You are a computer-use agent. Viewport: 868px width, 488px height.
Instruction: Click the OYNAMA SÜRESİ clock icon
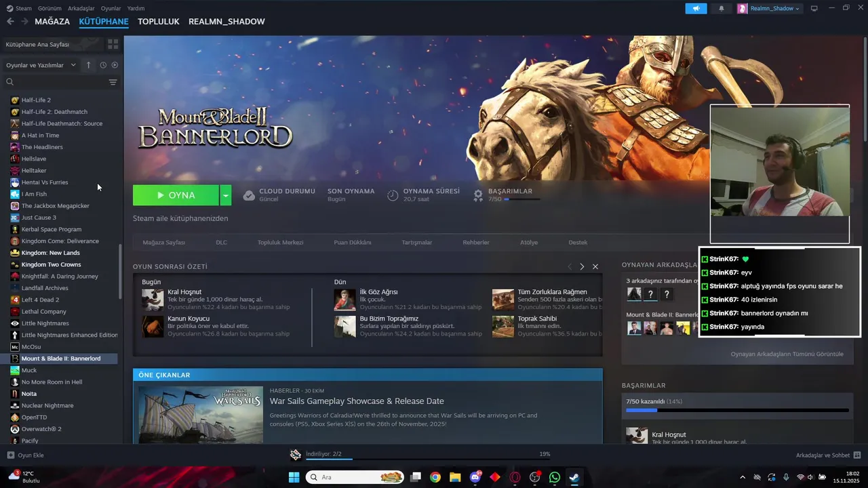click(393, 195)
